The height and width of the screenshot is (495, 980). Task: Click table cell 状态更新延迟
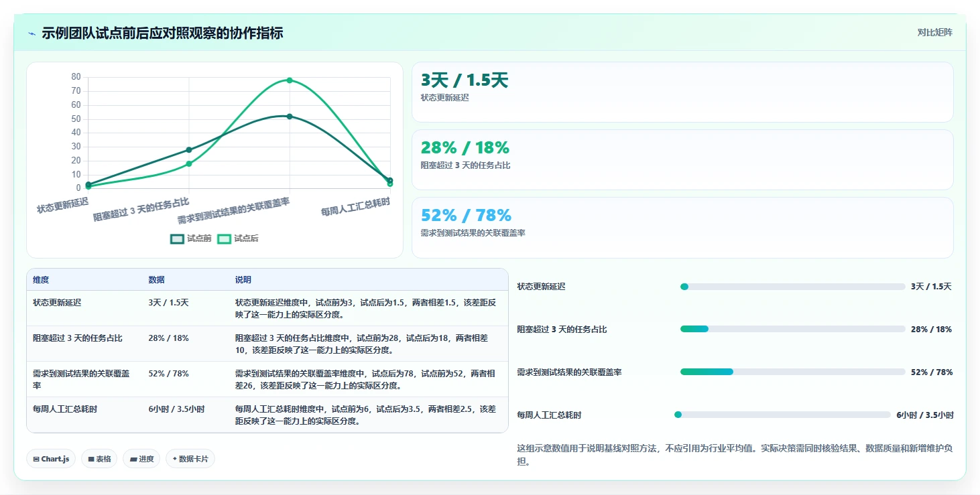pos(57,302)
